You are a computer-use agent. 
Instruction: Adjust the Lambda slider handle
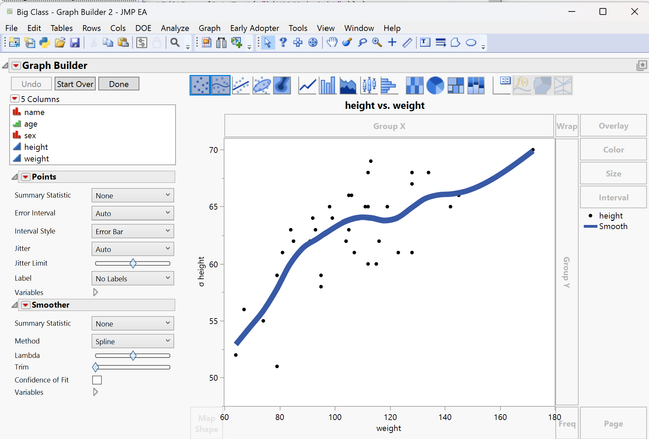click(x=133, y=355)
